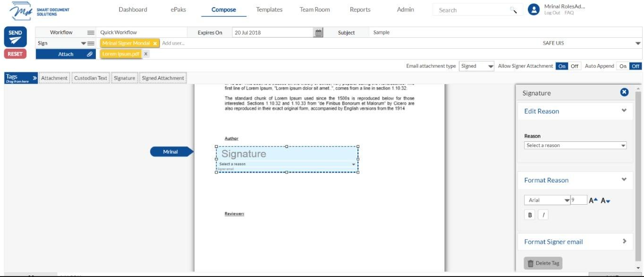Toggle bold formatting B button

[530, 215]
